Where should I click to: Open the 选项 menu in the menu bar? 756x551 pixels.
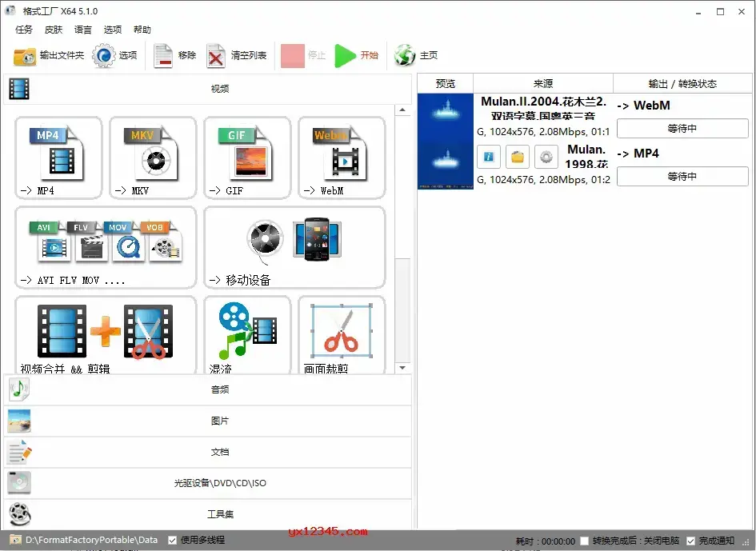click(113, 30)
